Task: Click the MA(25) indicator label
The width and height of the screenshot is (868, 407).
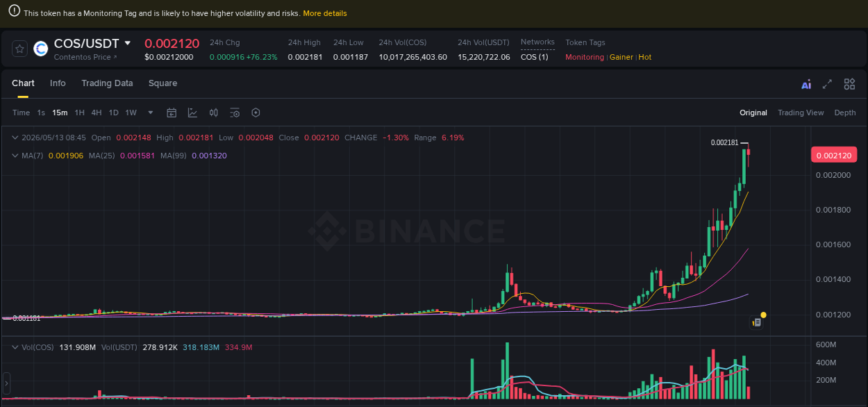Action: click(101, 156)
